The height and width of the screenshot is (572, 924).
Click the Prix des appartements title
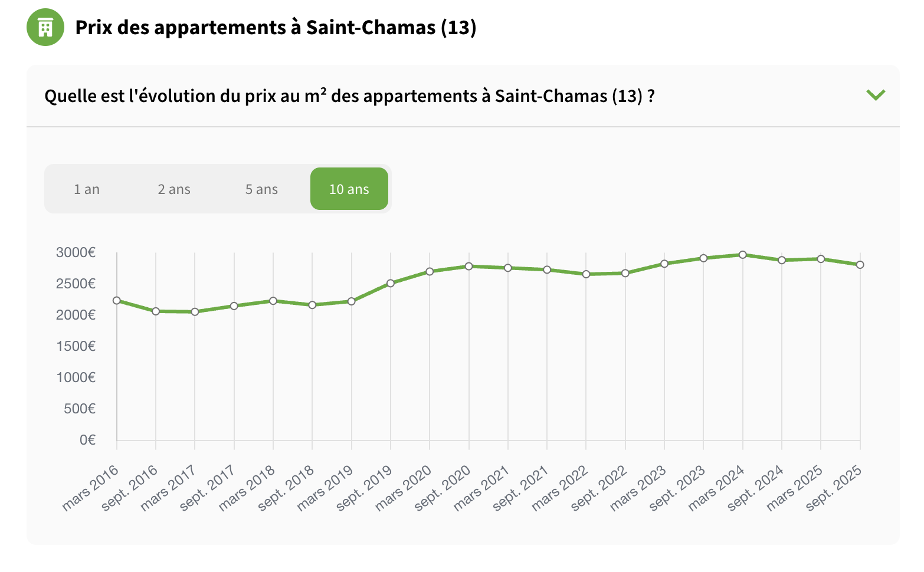pos(276,27)
